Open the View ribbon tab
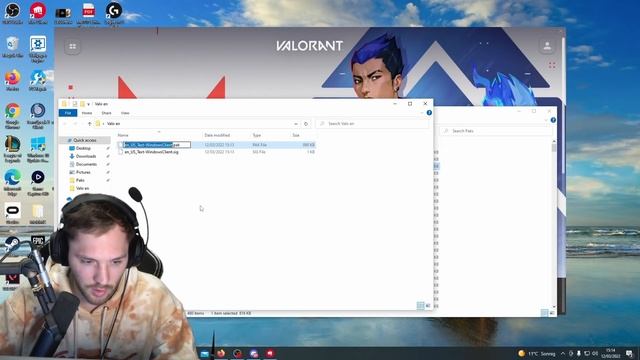 pos(125,113)
